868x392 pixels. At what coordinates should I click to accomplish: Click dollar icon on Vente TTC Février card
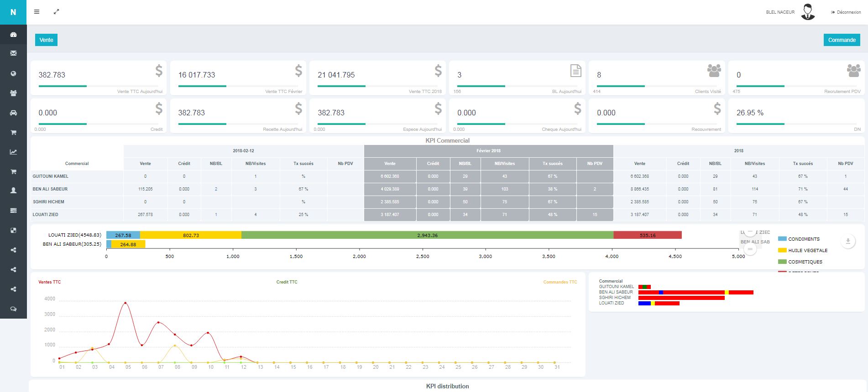(298, 71)
